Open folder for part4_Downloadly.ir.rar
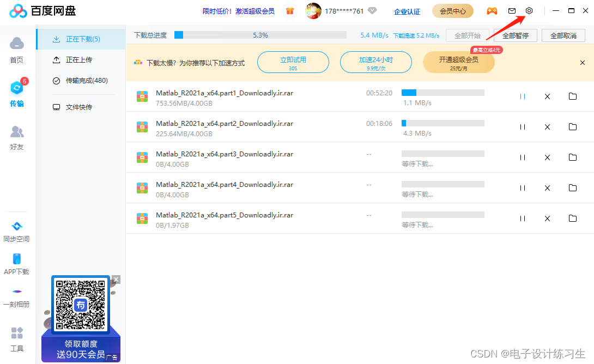Viewport: 594px width, 364px height. coord(572,187)
